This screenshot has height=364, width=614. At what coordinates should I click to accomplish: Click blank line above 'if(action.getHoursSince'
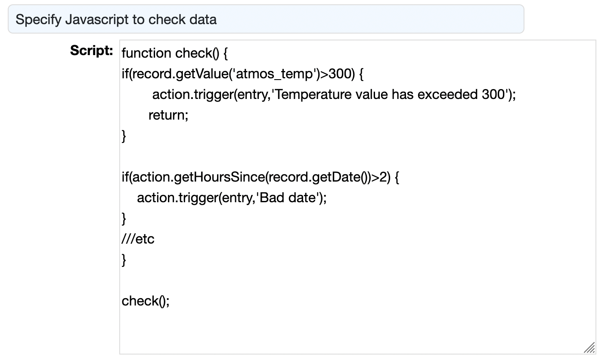pos(258,156)
